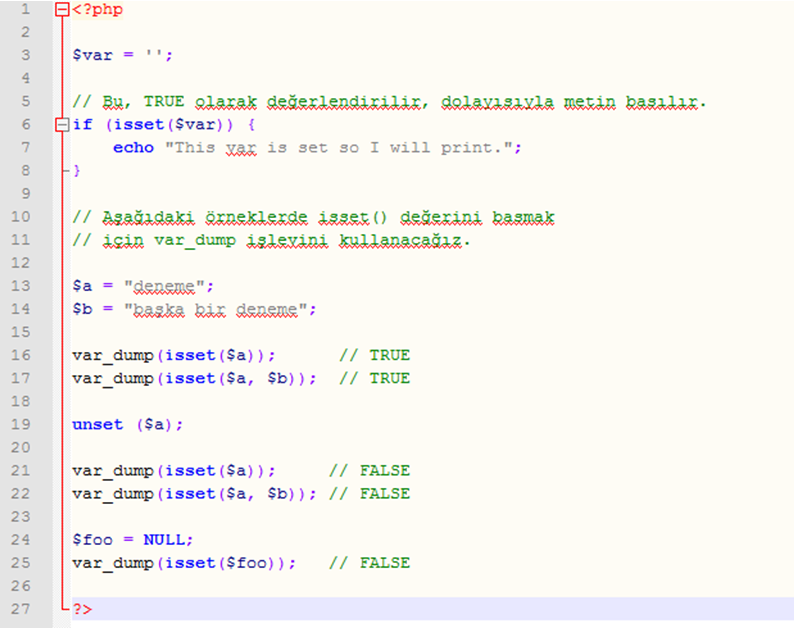Click line number 19 in the gutter

pyautogui.click(x=21, y=424)
